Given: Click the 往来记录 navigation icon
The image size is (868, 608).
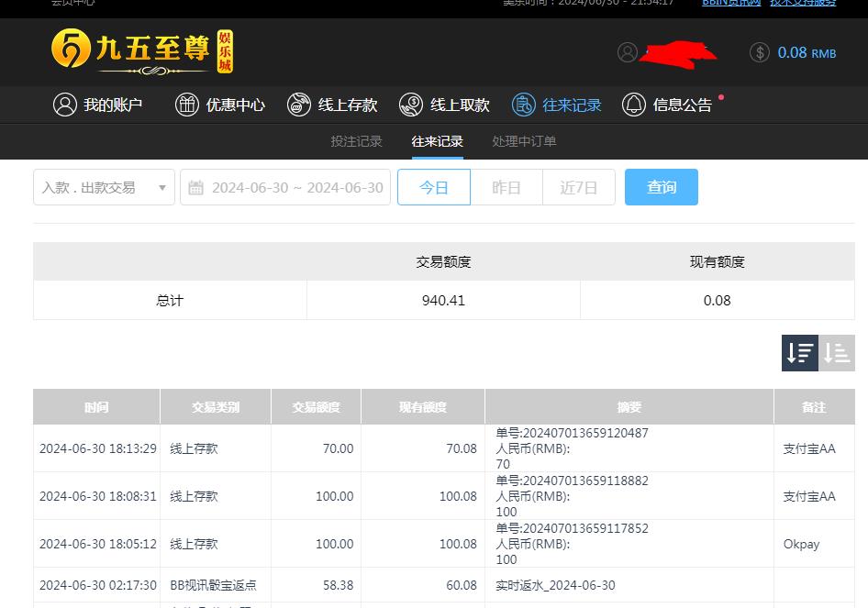Looking at the screenshot, I should [523, 105].
